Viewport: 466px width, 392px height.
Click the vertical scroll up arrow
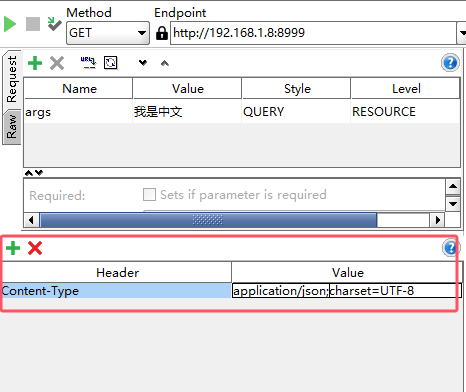pyautogui.click(x=453, y=186)
